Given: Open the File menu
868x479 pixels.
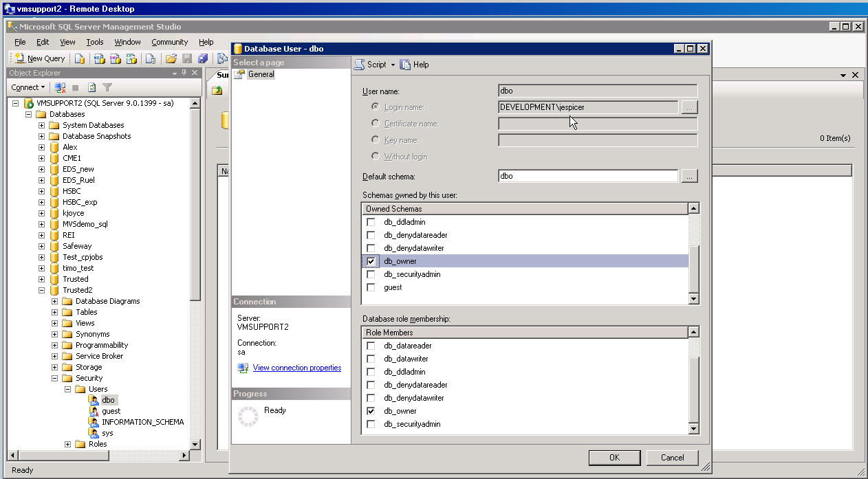Looking at the screenshot, I should (x=20, y=42).
